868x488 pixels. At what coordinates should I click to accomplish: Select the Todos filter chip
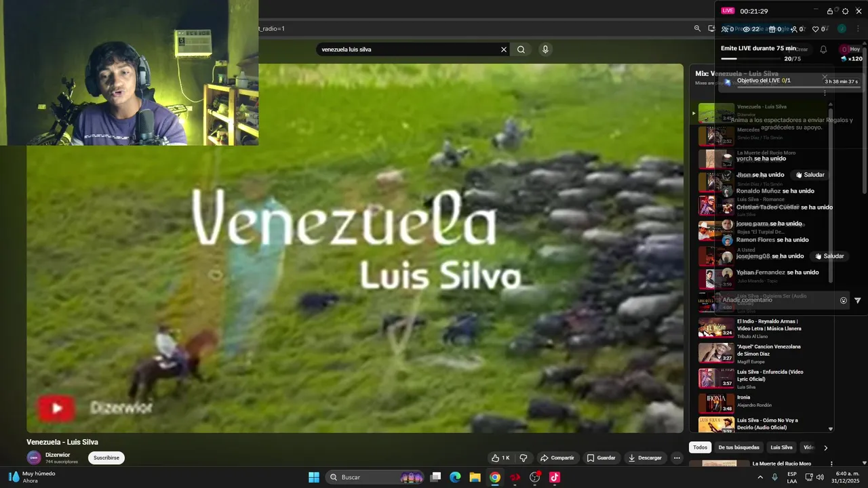coord(701,447)
